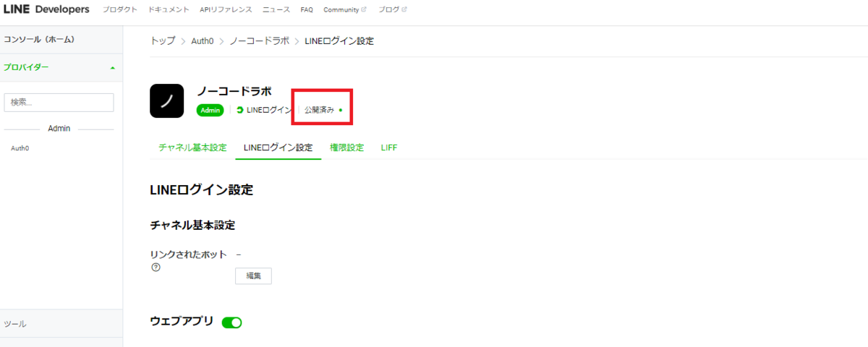The image size is (868, 347).
Task: Collapse the プロバイダー section
Action: [x=112, y=67]
